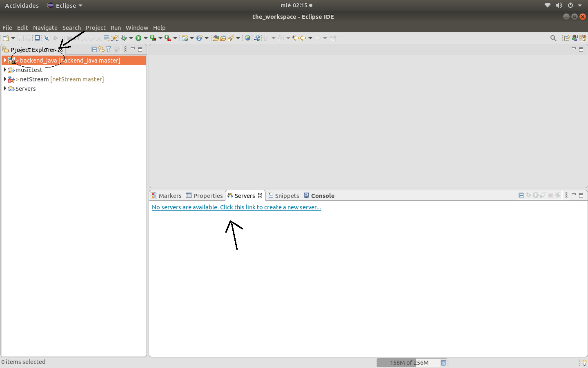Image resolution: width=588 pixels, height=368 pixels.
Task: Open the Help menu
Action: [159, 28]
